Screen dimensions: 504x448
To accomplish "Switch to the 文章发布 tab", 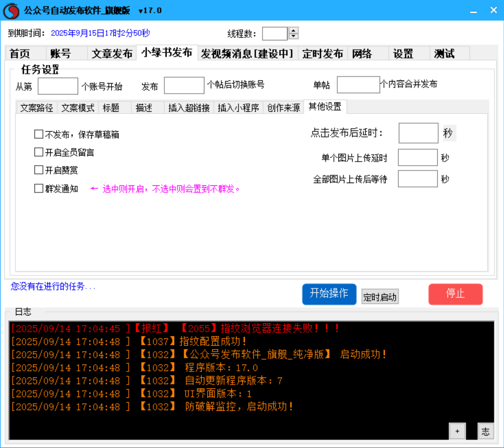I will click(111, 54).
